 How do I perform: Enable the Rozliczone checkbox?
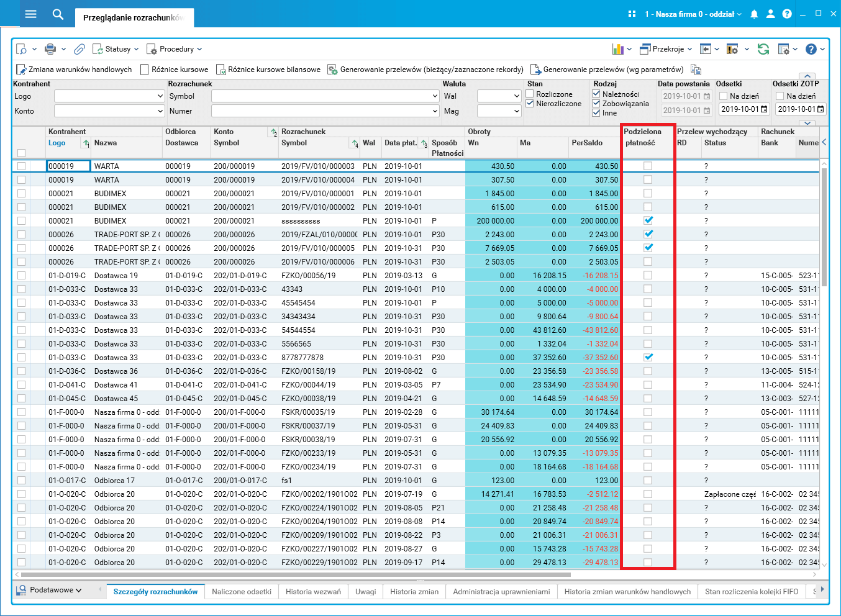pyautogui.click(x=530, y=94)
